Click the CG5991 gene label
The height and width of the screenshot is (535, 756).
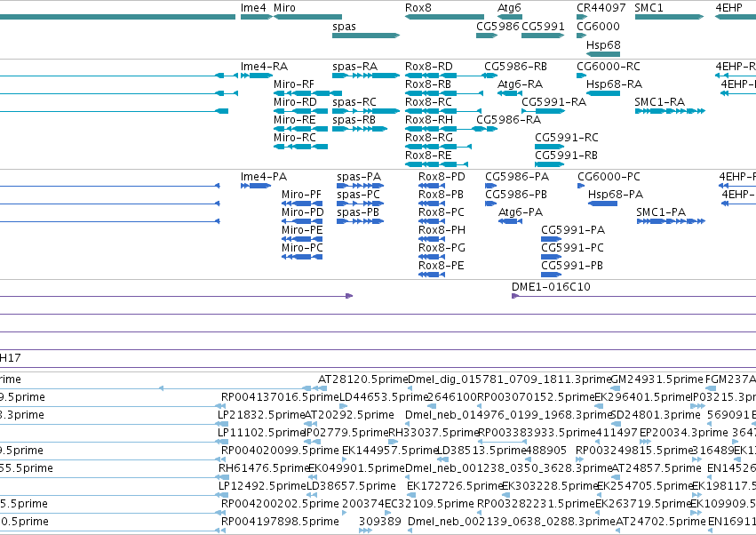[x=544, y=26]
